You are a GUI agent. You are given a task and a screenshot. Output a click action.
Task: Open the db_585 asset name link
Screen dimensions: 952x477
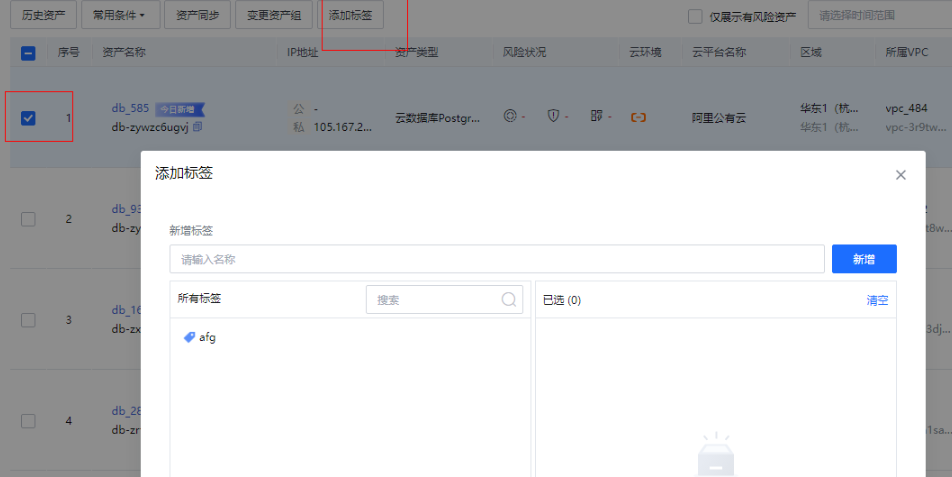point(130,108)
